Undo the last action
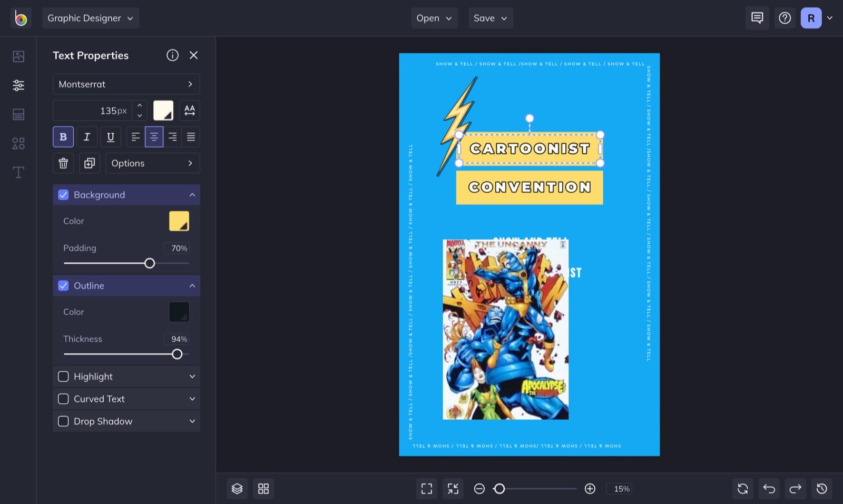Screen dimensions: 843x504 [x=769, y=488]
